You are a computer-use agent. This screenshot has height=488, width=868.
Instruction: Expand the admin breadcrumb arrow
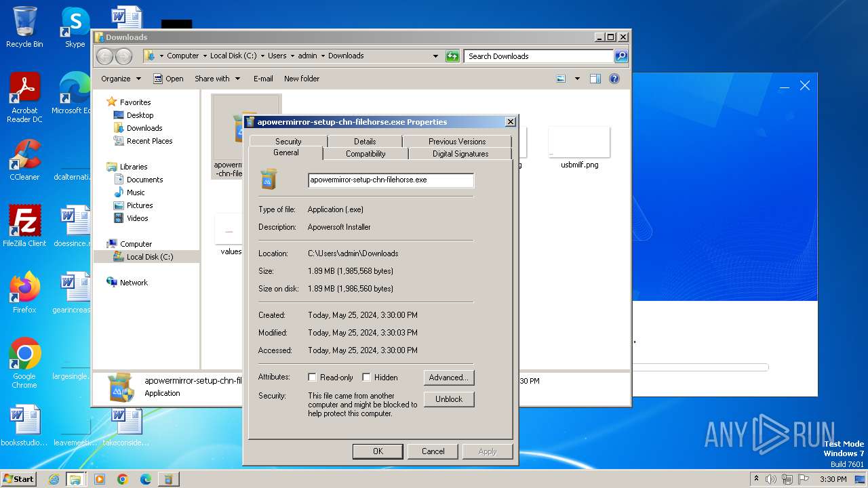click(323, 56)
